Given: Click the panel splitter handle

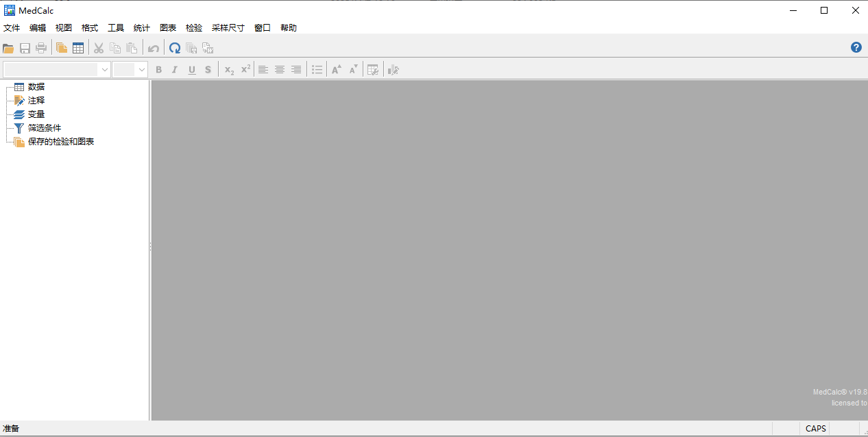Looking at the screenshot, I should point(150,247).
